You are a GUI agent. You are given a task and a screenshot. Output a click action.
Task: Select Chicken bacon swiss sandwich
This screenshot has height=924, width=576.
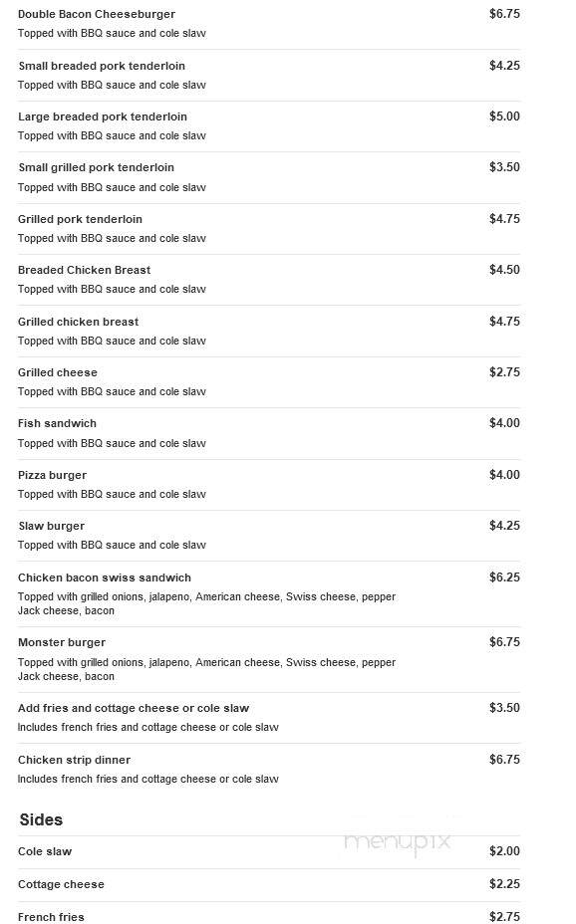click(x=105, y=577)
